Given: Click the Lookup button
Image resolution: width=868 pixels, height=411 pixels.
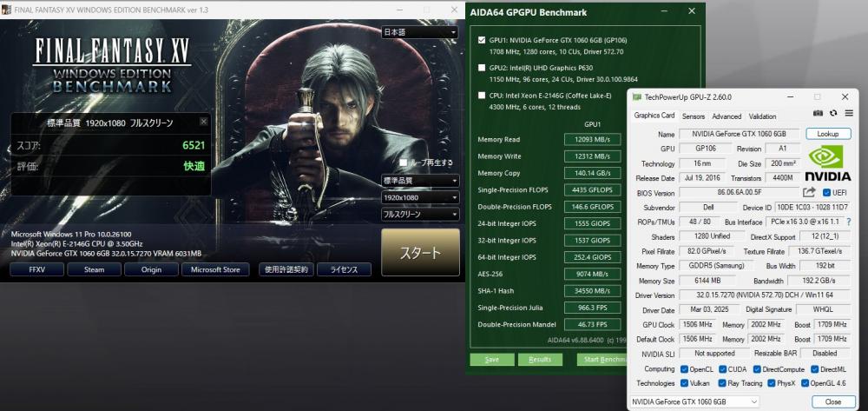Looking at the screenshot, I should pos(827,134).
